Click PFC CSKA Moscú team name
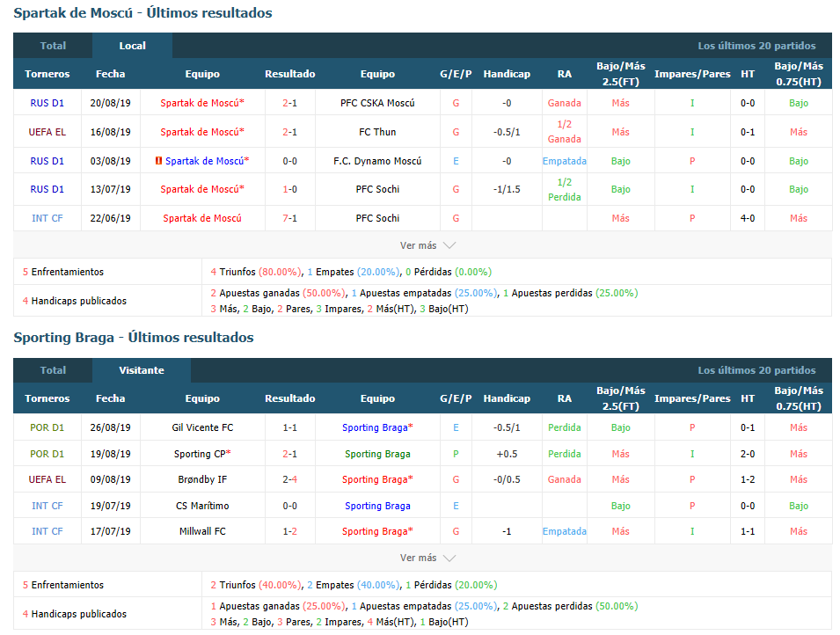Image resolution: width=840 pixels, height=635 pixels. (x=377, y=103)
